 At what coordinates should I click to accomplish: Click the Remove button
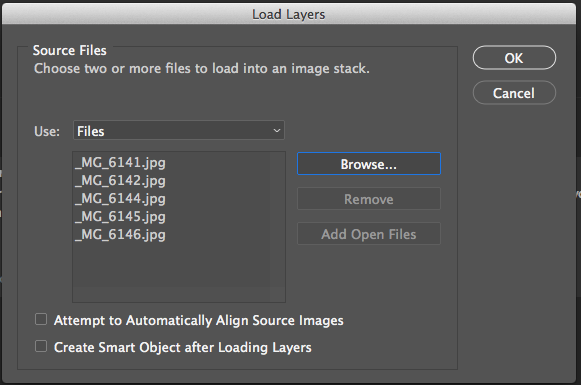[x=369, y=199]
